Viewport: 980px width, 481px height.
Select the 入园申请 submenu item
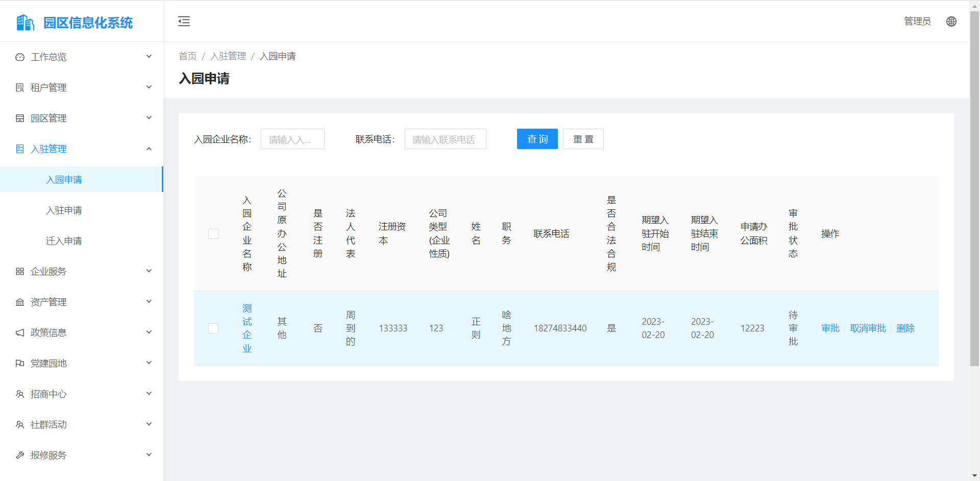tap(81, 179)
